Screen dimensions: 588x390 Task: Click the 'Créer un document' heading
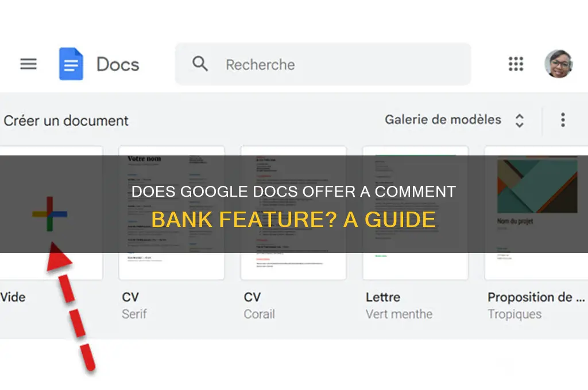66,120
